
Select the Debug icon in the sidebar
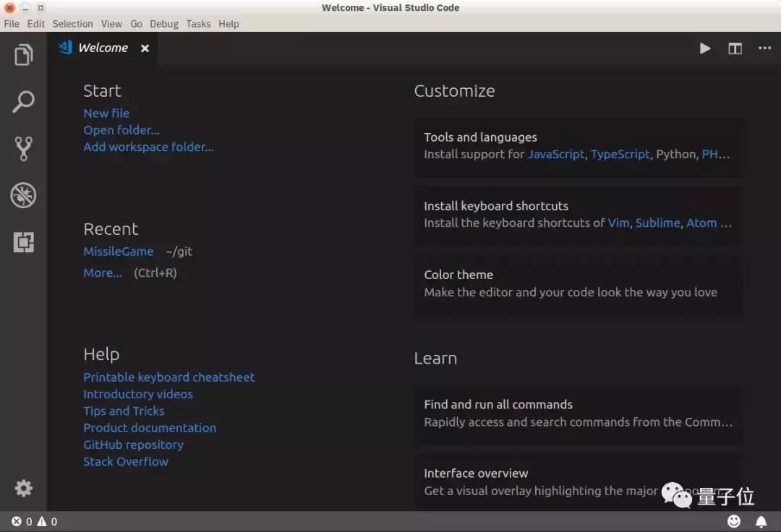coord(23,195)
